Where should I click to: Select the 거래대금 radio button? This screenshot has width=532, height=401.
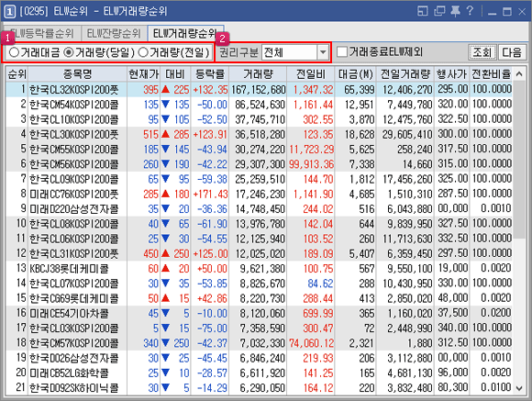[34, 52]
